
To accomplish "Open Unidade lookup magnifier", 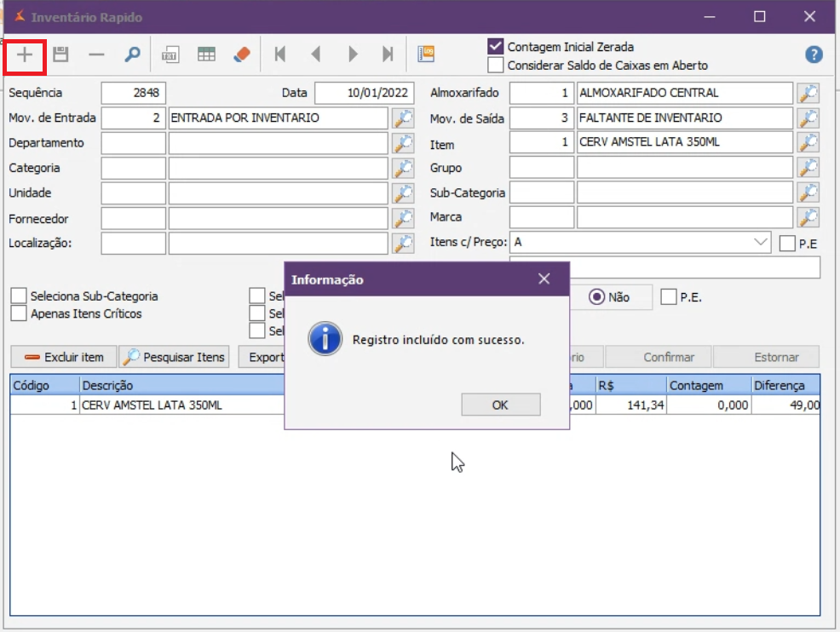I will (x=404, y=193).
